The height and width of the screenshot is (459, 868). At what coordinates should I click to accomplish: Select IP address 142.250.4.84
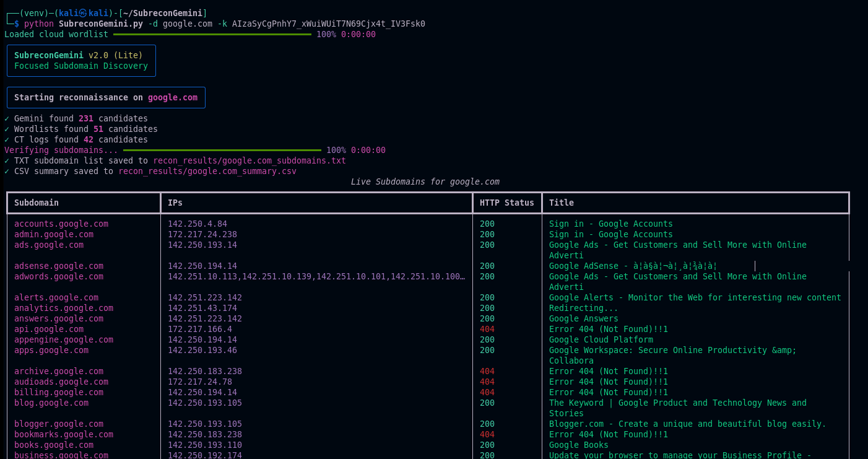pyautogui.click(x=197, y=224)
